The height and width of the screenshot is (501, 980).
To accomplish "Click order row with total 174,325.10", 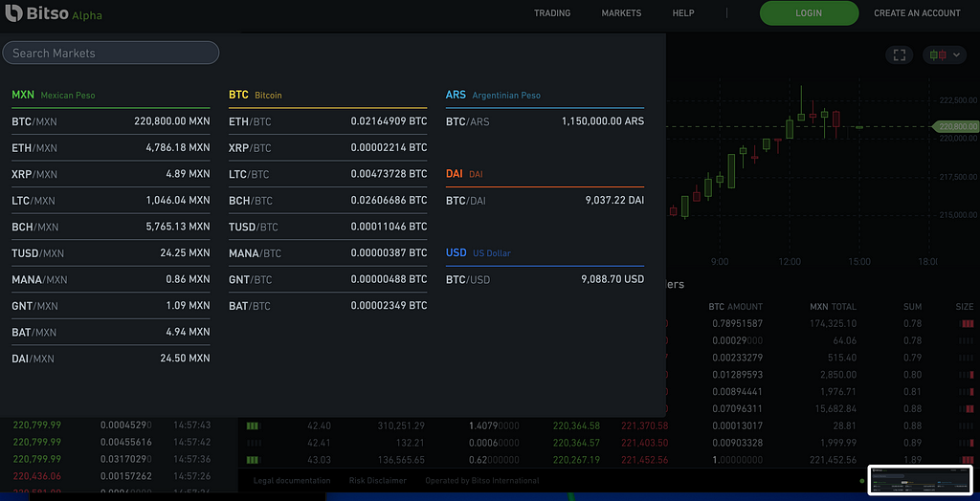I will (820, 323).
